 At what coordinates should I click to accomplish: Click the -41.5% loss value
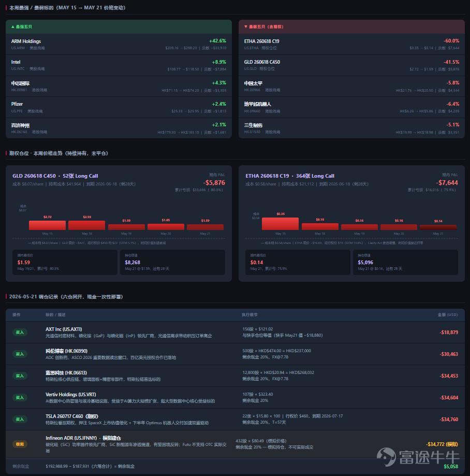(451, 62)
